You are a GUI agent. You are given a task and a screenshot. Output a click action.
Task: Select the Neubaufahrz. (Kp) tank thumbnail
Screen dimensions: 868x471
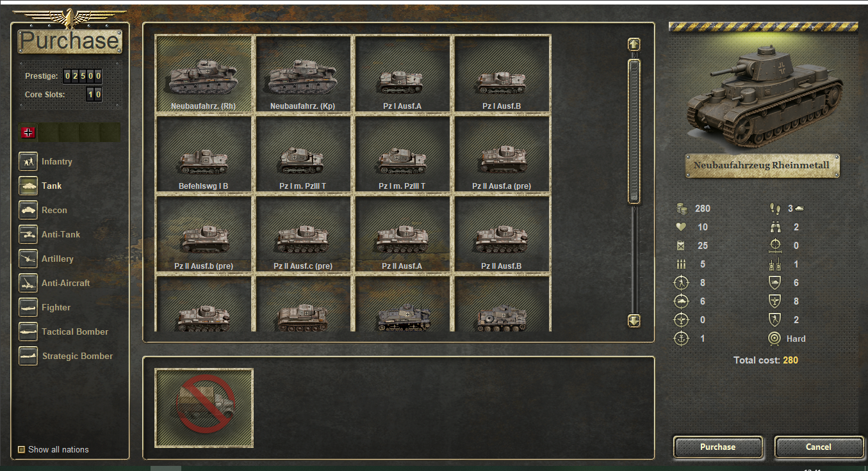[x=303, y=74]
